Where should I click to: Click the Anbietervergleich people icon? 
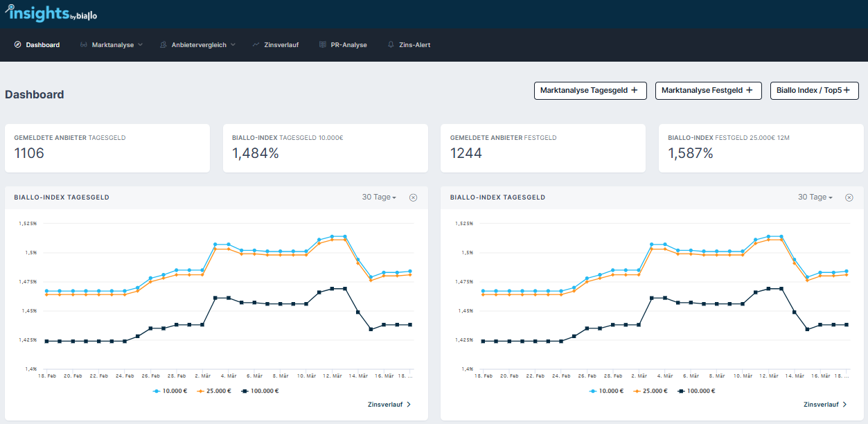point(163,45)
